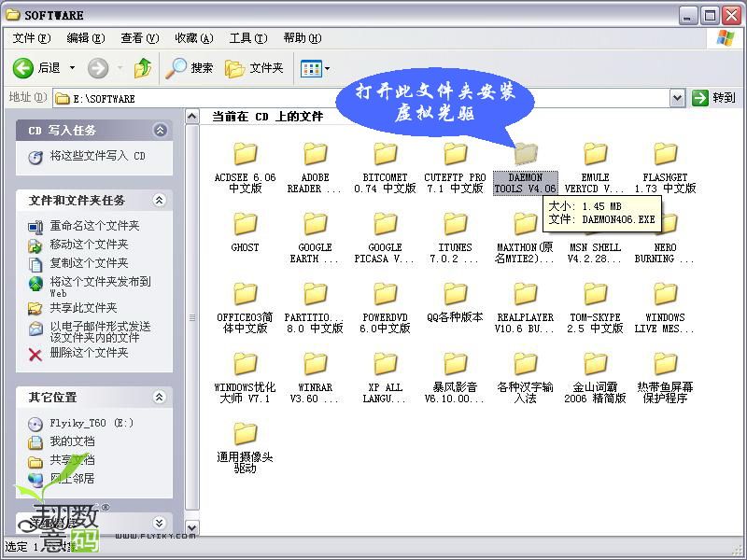Collapse the 其它位置 panel

pos(159,397)
